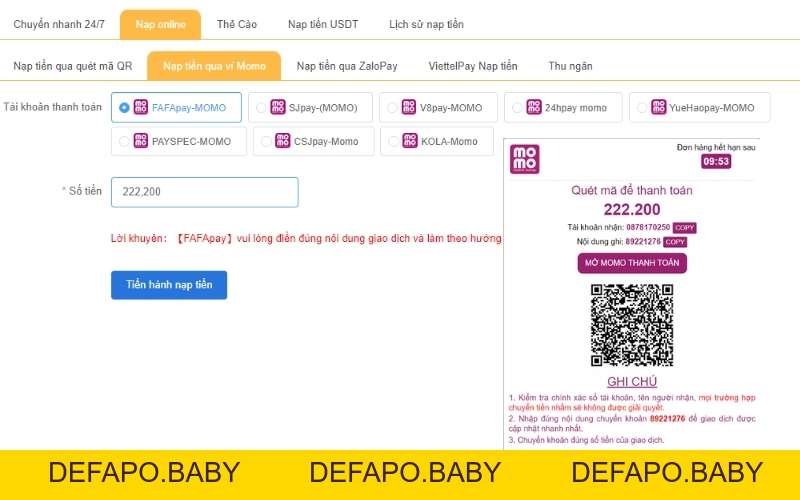Click MỞ MOMO THANH TOÁN button

click(632, 263)
